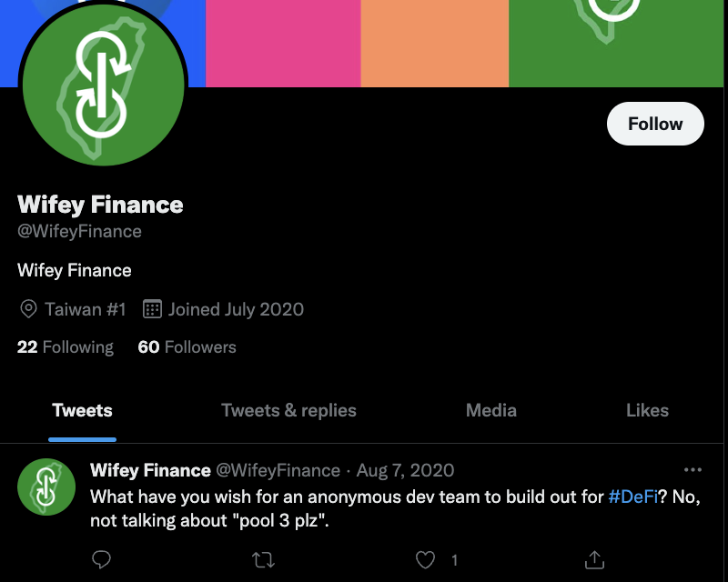728x582 pixels.
Task: Switch to the Media tab
Action: point(490,410)
